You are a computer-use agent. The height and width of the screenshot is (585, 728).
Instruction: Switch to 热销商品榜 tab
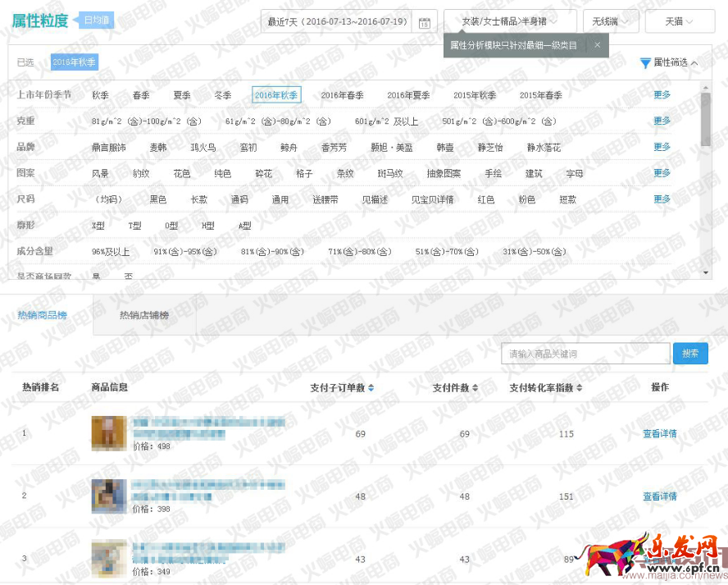(43, 315)
